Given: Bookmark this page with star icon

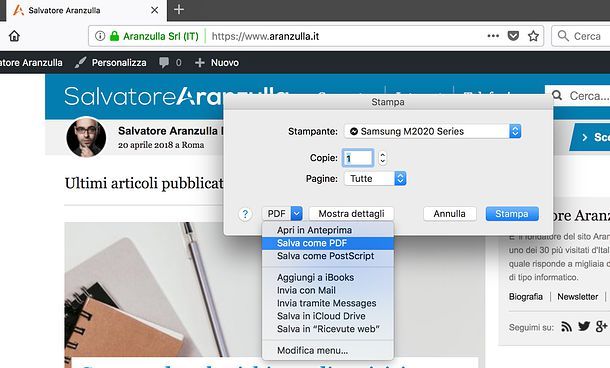Looking at the screenshot, I should click(x=533, y=36).
